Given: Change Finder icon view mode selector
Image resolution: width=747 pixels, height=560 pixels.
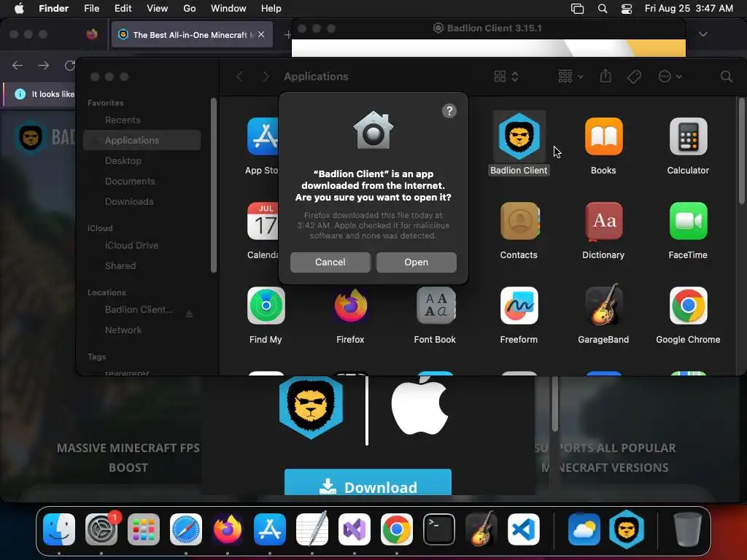Looking at the screenshot, I should [x=506, y=77].
